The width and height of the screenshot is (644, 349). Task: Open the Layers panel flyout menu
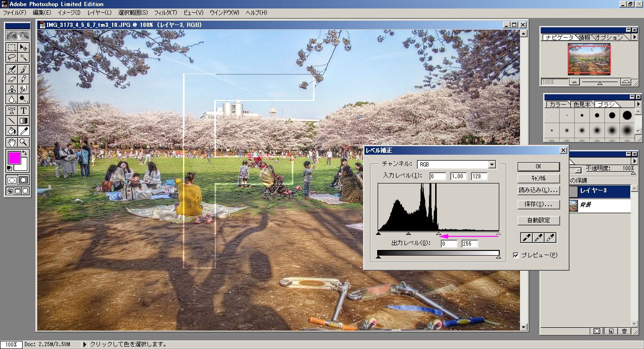pyautogui.click(x=635, y=161)
